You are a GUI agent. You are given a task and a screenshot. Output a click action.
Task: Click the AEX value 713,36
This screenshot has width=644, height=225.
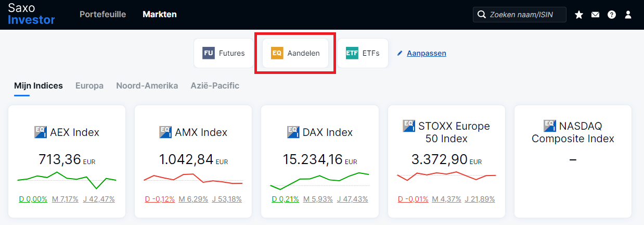[x=59, y=159]
